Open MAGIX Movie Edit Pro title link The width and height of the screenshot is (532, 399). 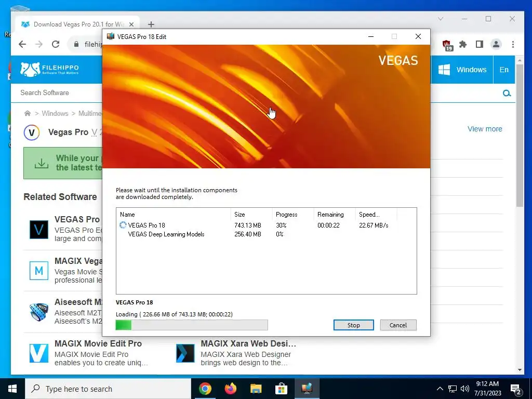[x=98, y=343]
